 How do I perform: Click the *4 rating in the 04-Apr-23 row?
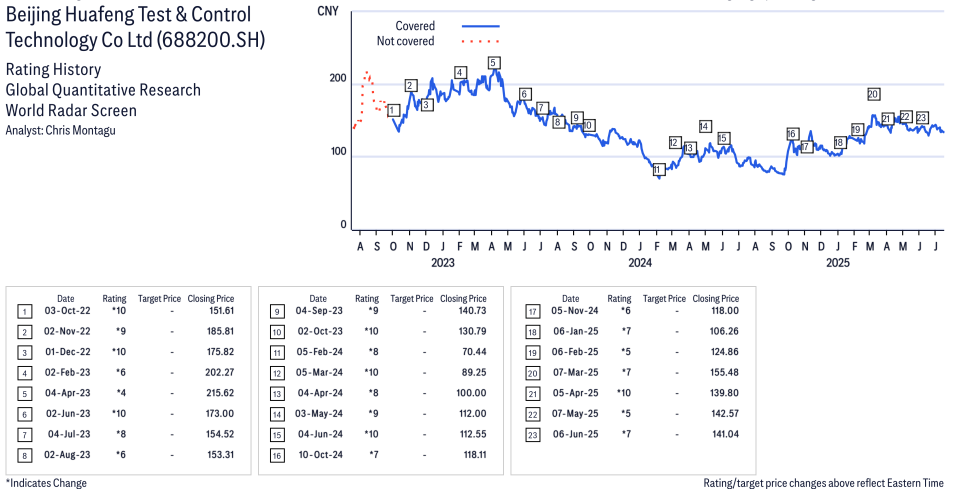tap(121, 393)
